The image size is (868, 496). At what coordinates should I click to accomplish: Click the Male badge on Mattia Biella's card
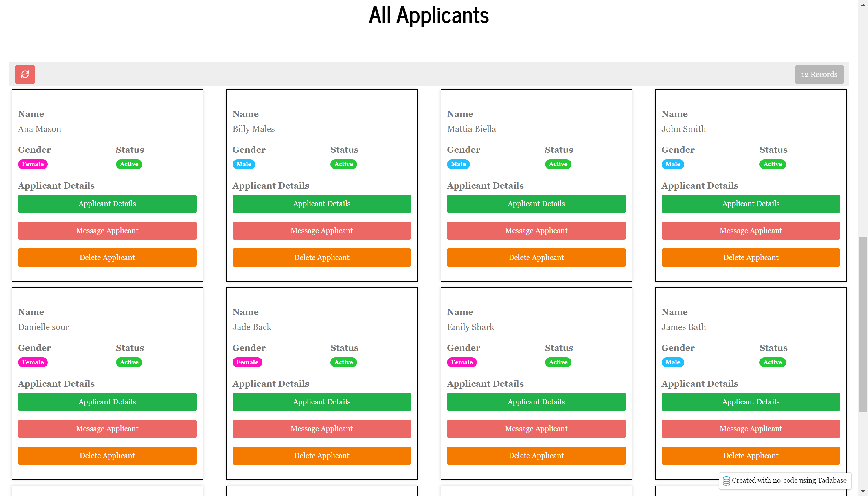tap(458, 164)
